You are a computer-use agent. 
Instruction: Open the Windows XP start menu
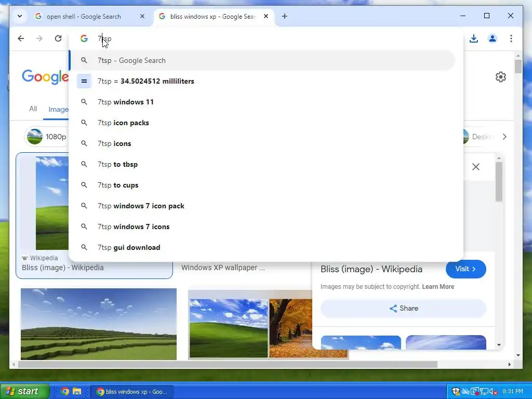point(25,391)
